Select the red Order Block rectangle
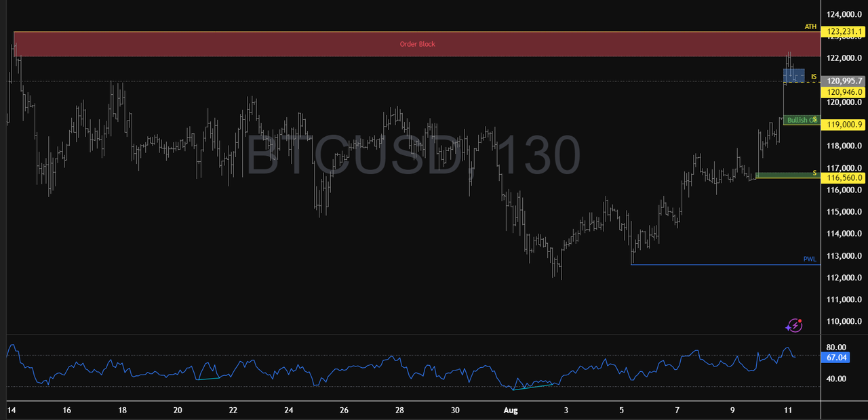Screen dimensions: 868x420 tap(417, 44)
